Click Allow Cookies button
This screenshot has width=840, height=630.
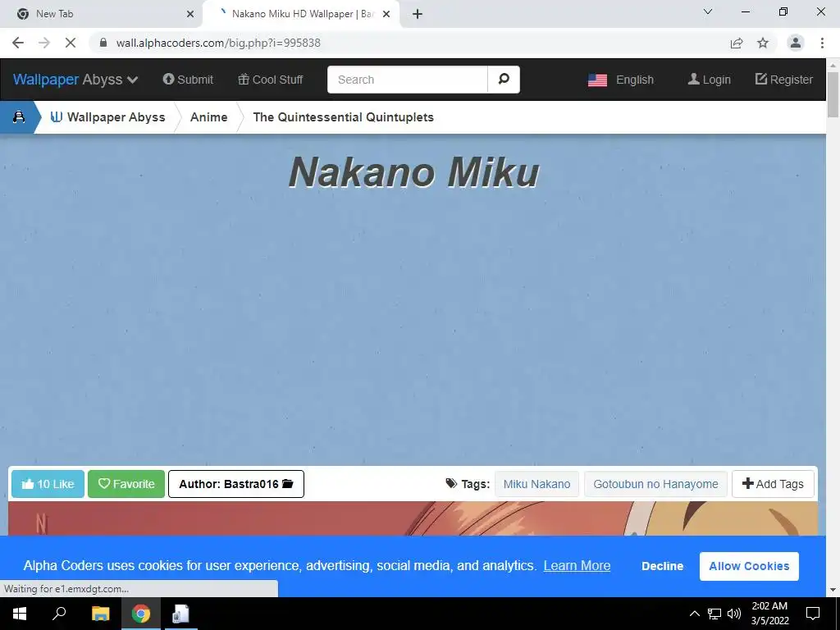(x=749, y=566)
